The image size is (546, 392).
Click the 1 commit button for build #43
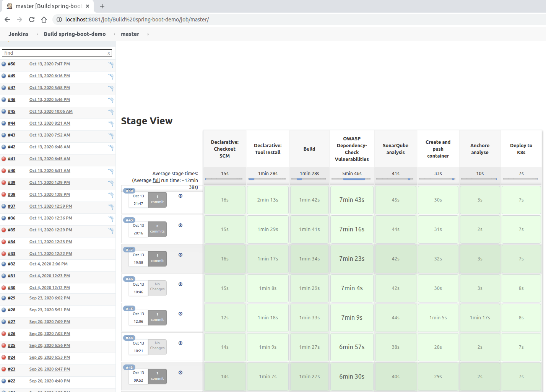pyautogui.click(x=157, y=376)
